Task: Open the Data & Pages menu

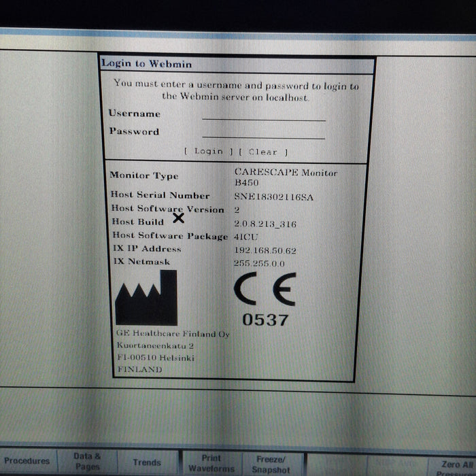Action: point(87,462)
